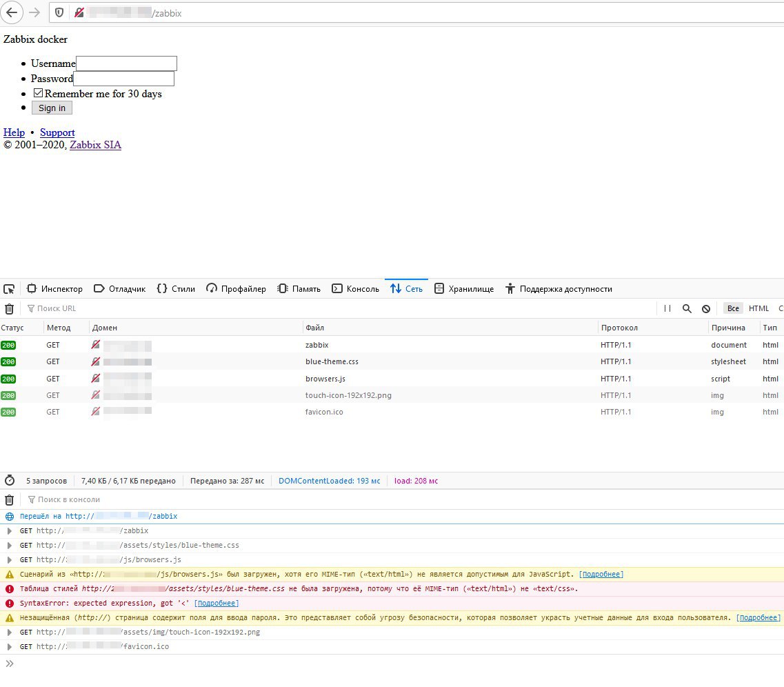
Task: Open Подробнее link for browsers.js MIME warning
Action: click(601, 575)
